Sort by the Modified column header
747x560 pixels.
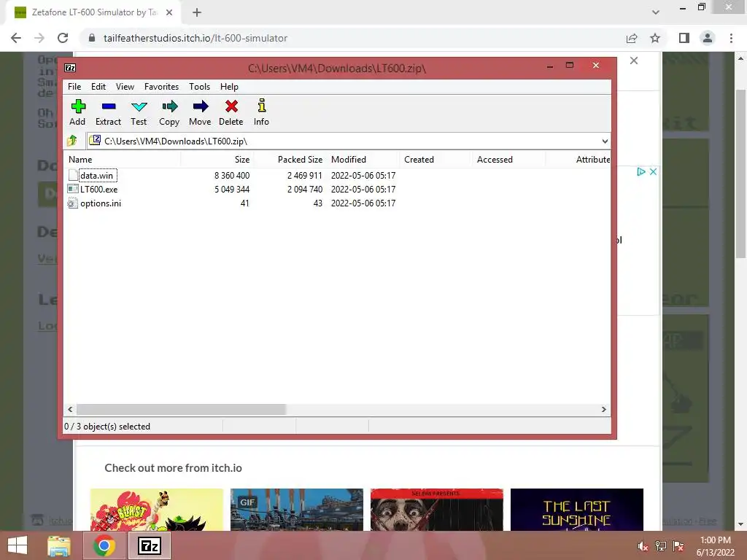click(x=363, y=160)
